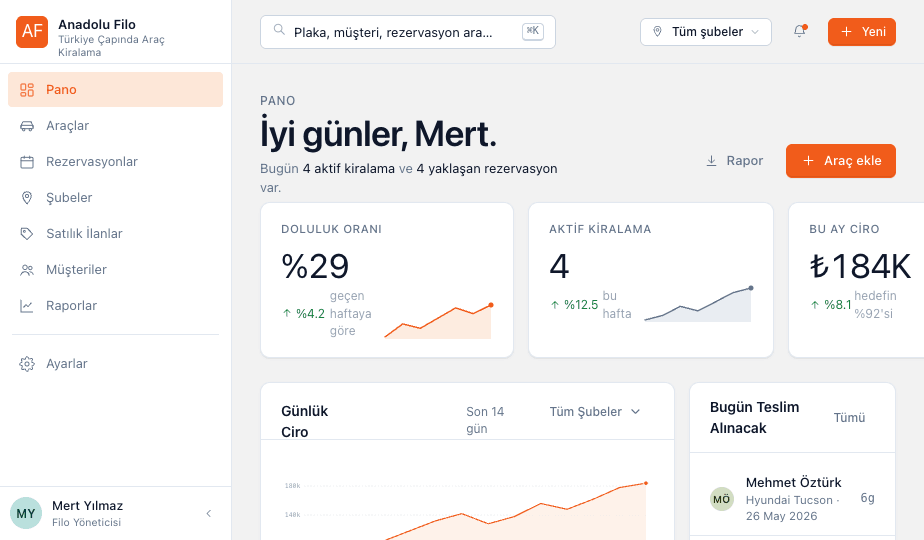Screen dimensions: 924x540
Task: Click the calendar icon beside Rezervasyonlar
Action: click(27, 162)
